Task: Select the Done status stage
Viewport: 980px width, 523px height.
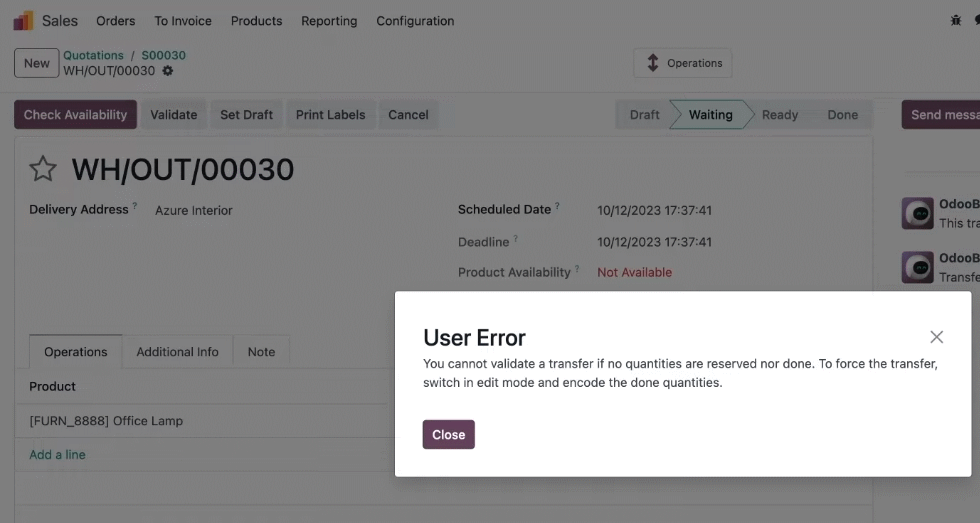Action: pyautogui.click(x=842, y=114)
